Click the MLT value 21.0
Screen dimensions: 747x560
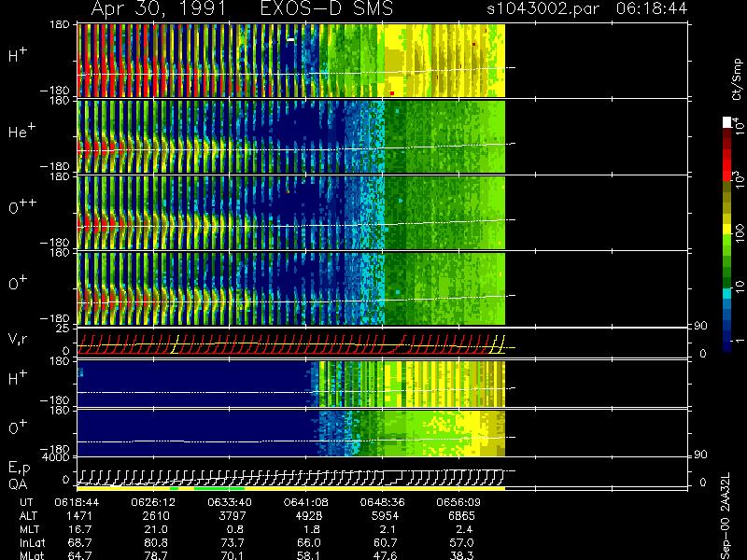158,529
